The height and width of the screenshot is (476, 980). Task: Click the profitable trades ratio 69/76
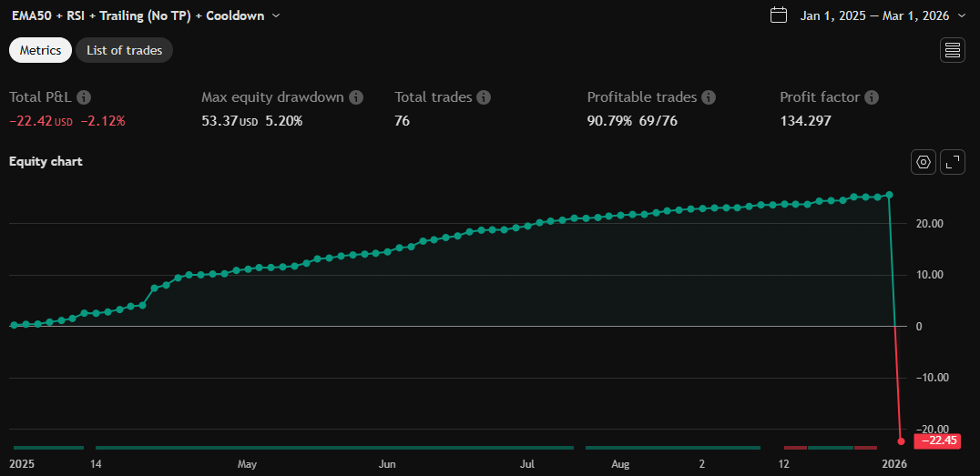658,121
